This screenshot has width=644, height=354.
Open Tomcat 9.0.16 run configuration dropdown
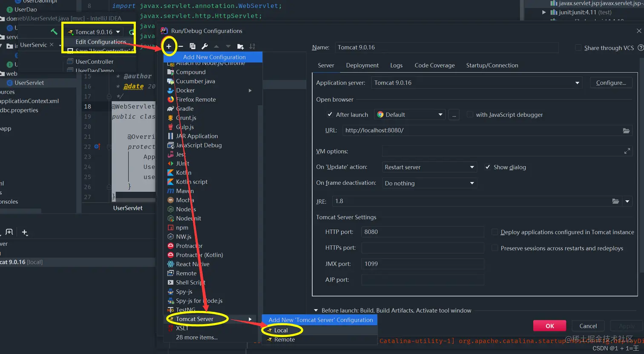click(x=95, y=32)
